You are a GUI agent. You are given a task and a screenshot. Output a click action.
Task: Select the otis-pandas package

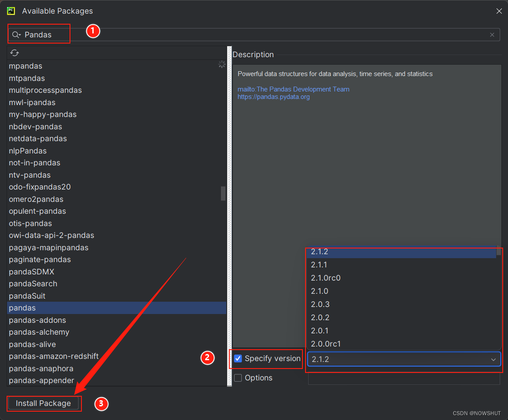point(117,223)
